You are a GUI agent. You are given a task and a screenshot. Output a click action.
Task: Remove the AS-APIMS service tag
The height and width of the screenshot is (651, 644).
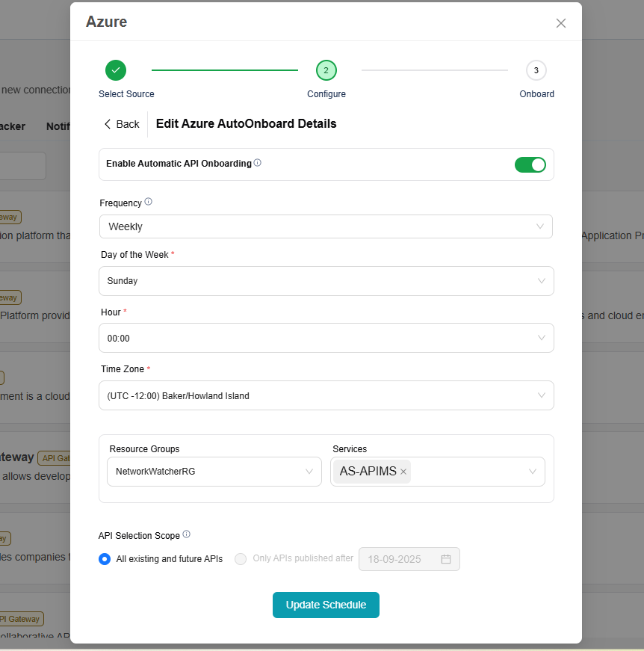coord(403,472)
